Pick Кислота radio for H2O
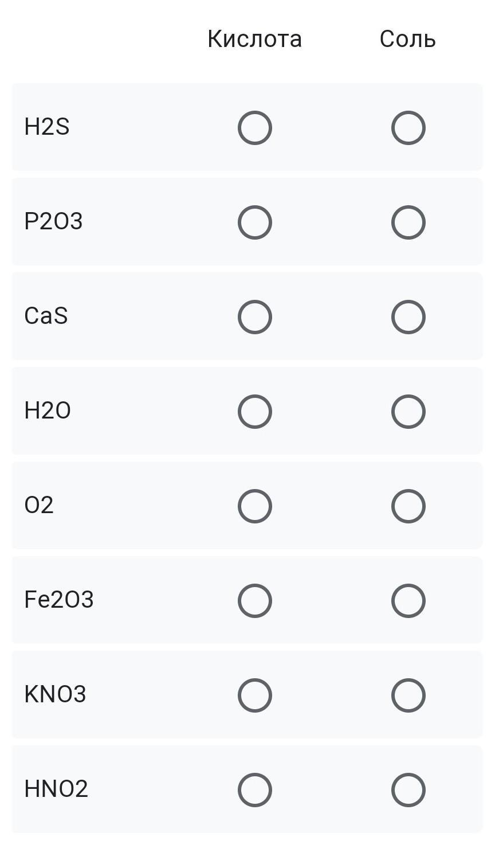 [254, 411]
